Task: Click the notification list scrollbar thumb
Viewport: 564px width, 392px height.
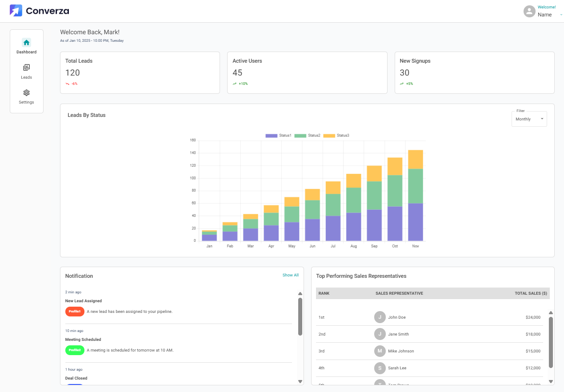Action: 300,316
